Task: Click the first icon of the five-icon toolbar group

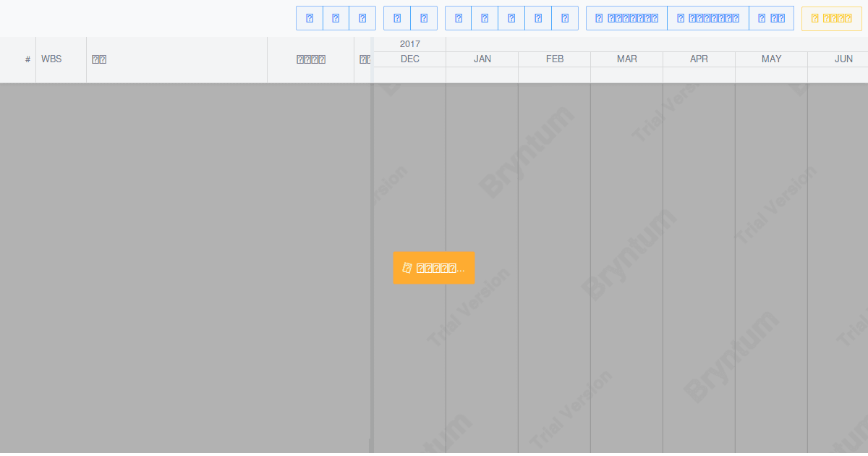Action: pos(458,17)
